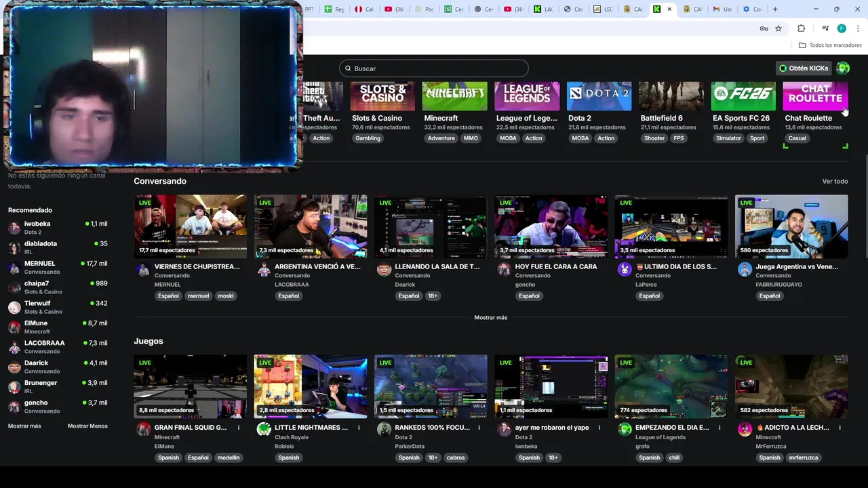Click the Robleis avatar beside Little Nightmares stream
868x488 pixels.
(264, 429)
